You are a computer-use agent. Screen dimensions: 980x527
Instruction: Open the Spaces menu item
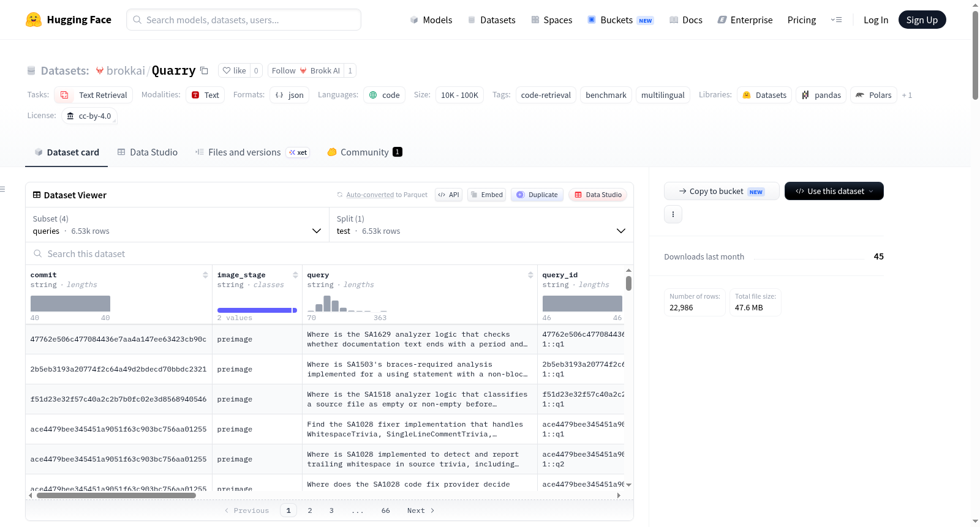552,20
